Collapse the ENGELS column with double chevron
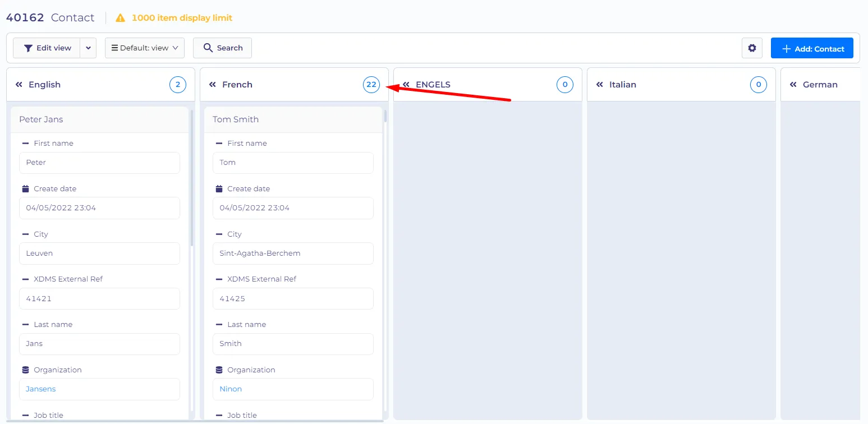The image size is (868, 424). [x=406, y=85]
